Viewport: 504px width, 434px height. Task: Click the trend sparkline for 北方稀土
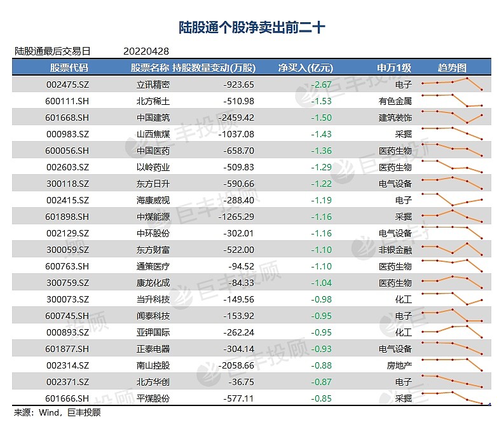[x=452, y=100]
